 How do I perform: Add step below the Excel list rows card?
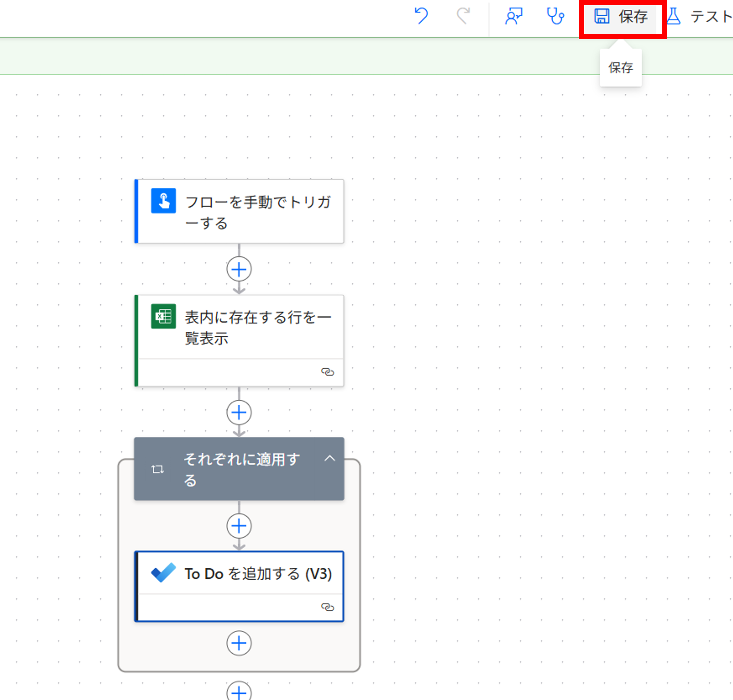point(239,413)
